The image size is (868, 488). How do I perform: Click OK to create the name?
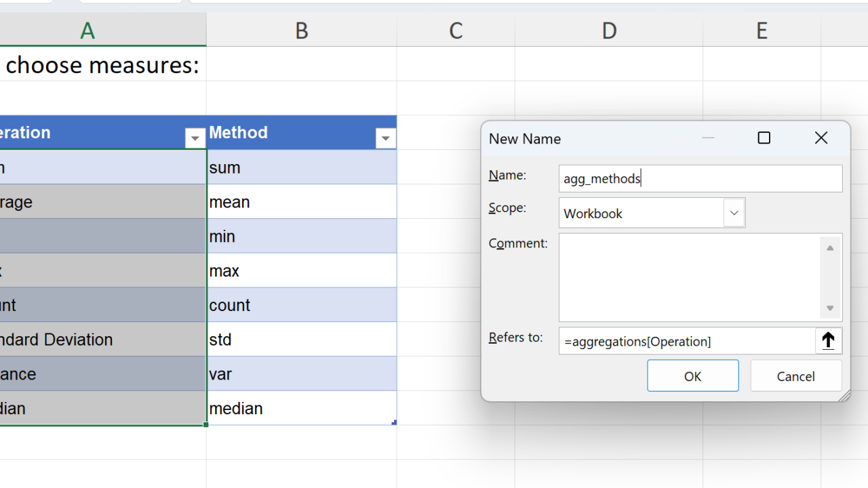coord(692,375)
